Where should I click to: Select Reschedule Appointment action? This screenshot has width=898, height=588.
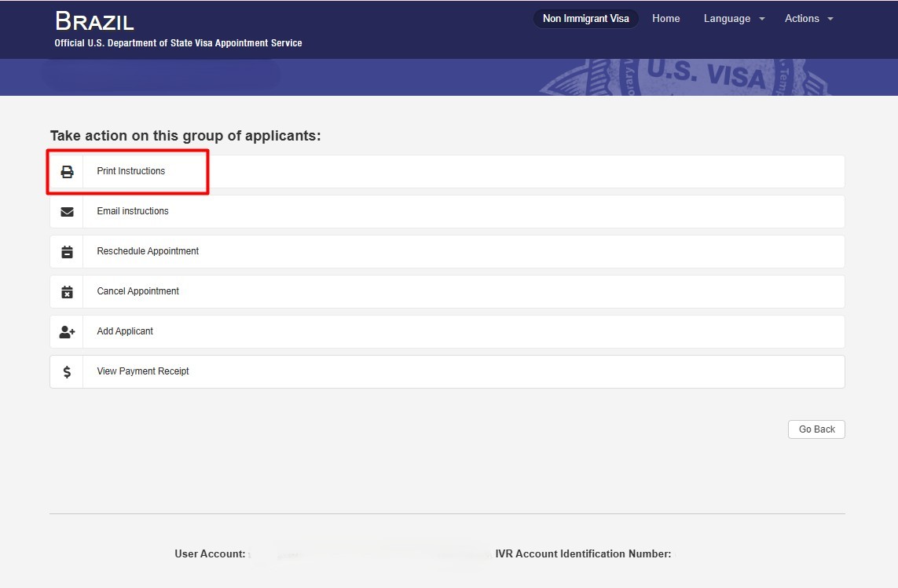coord(147,251)
